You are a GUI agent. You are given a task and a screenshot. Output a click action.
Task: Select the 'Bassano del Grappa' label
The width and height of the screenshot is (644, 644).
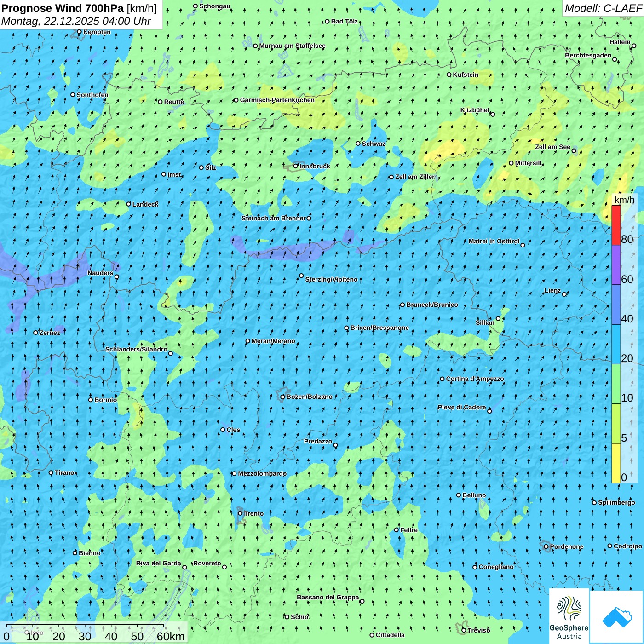(328, 597)
